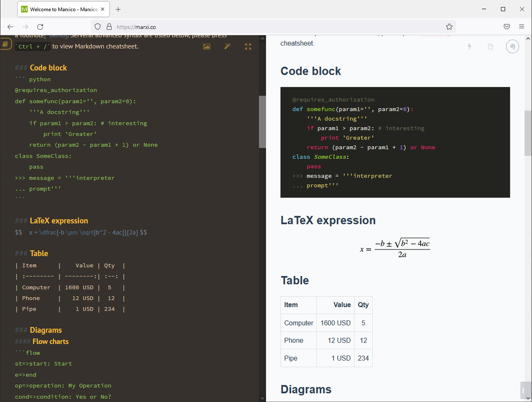Click the 'python' language label in editor
Image resolution: width=532 pixels, height=402 pixels.
40,80
